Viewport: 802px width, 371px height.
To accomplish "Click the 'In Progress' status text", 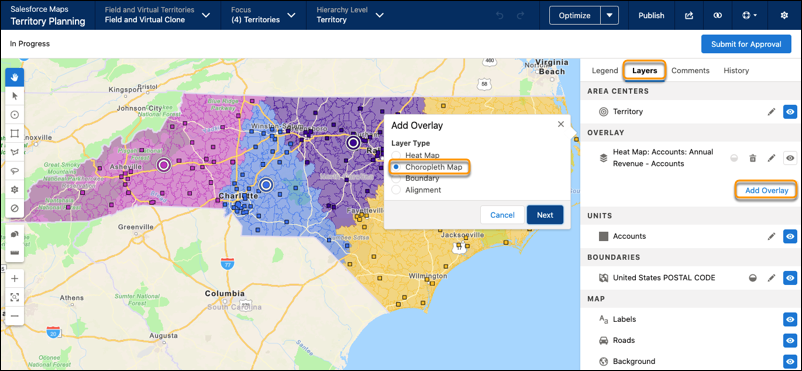I will [30, 44].
